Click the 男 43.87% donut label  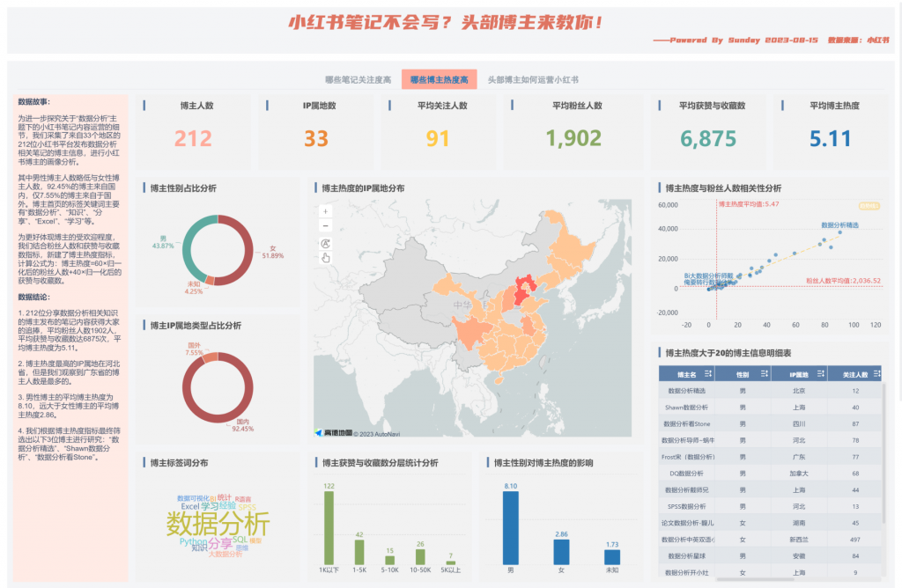(163, 242)
